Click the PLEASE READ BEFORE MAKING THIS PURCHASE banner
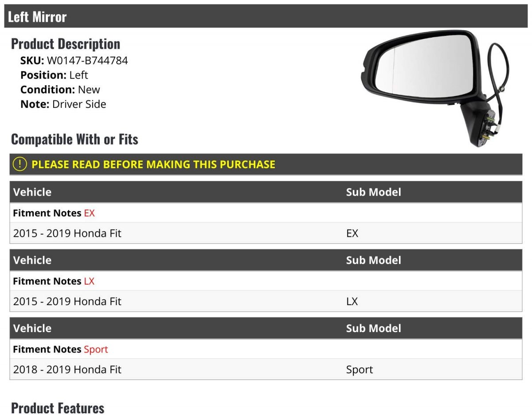The width and height of the screenshot is (532, 419). [266, 164]
